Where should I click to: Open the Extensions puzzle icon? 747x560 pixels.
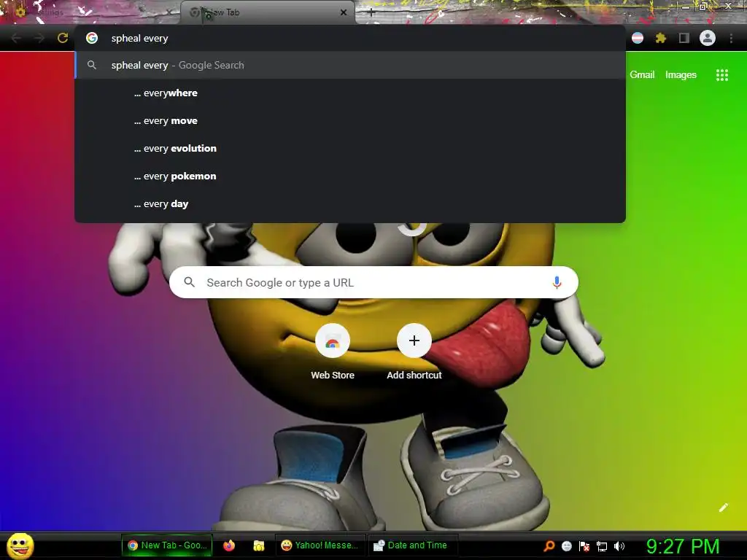660,38
